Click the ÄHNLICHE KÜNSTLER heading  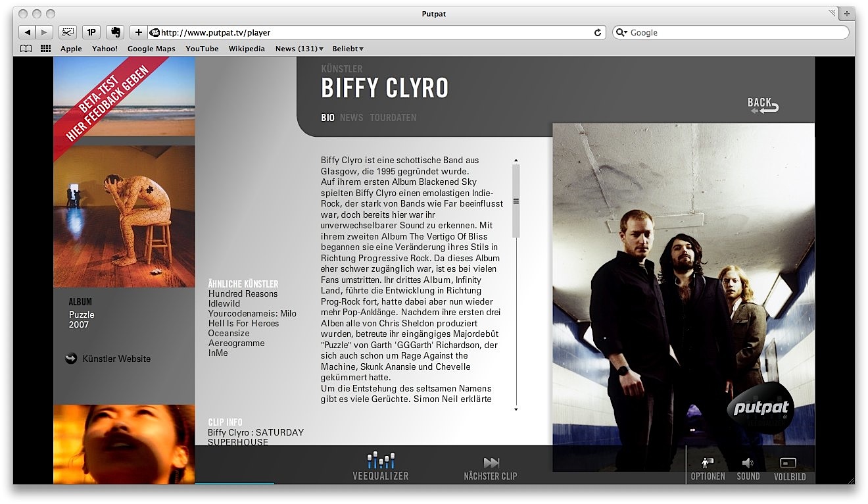[243, 284]
